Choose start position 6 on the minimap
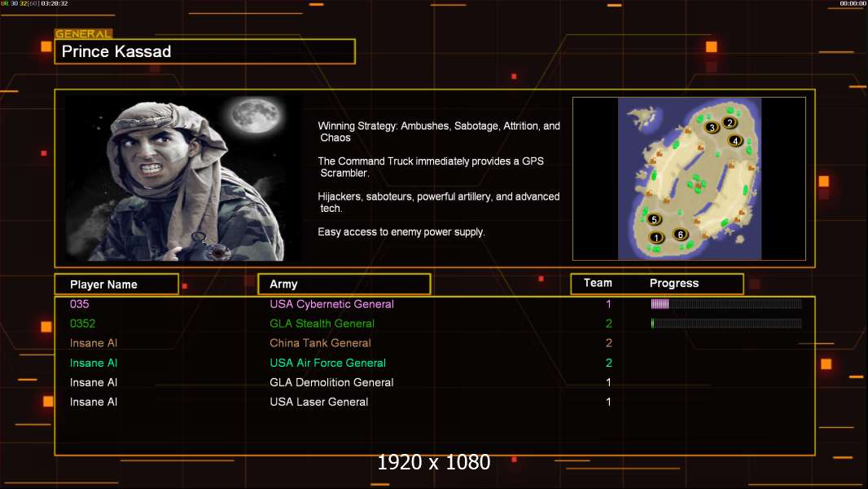 [681, 234]
